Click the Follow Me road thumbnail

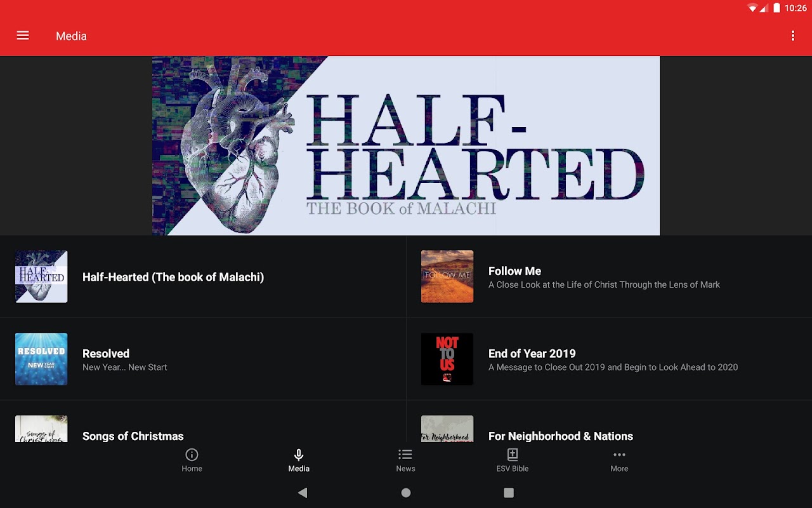point(447,277)
